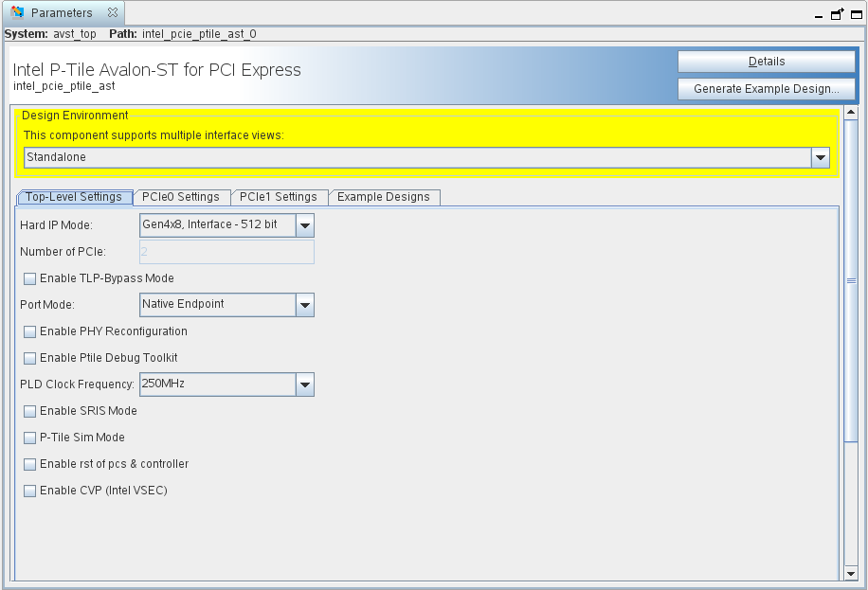Screen dimensions: 868x590
Task: Enable Ptile Debug Toolkit checkbox
Action: pos(30,358)
